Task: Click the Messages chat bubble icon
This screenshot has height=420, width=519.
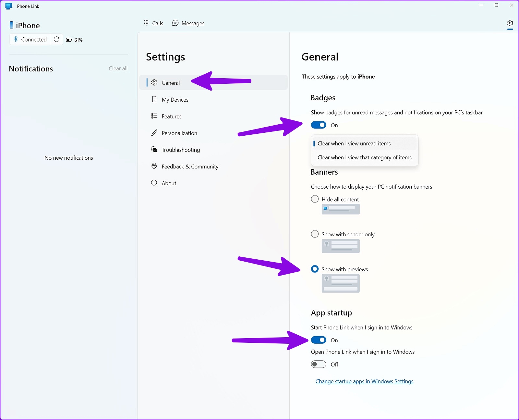Action: (x=175, y=23)
